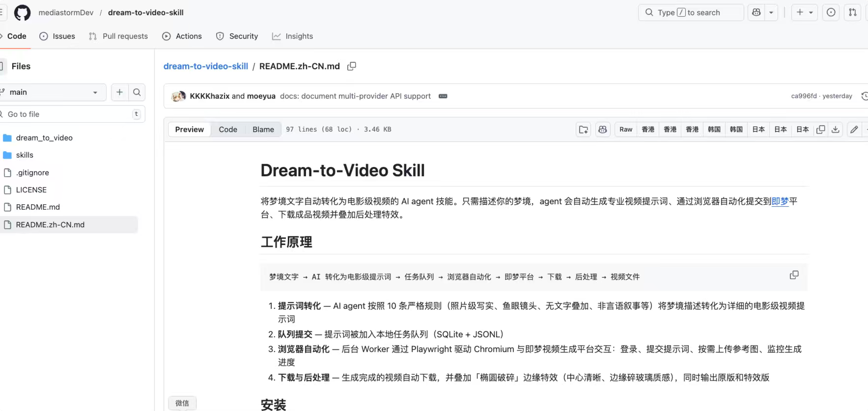Open Copilot chat from the top bar

click(x=756, y=13)
